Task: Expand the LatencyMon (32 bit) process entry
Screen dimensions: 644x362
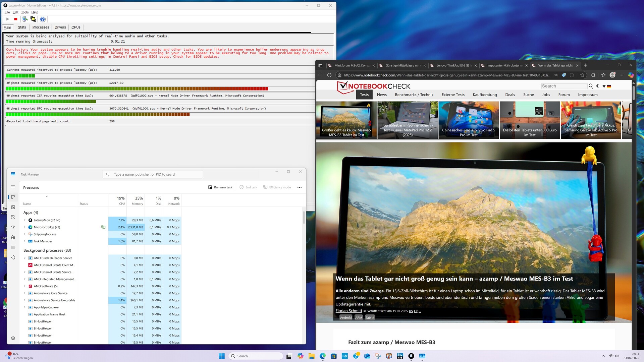Action: click(25, 220)
